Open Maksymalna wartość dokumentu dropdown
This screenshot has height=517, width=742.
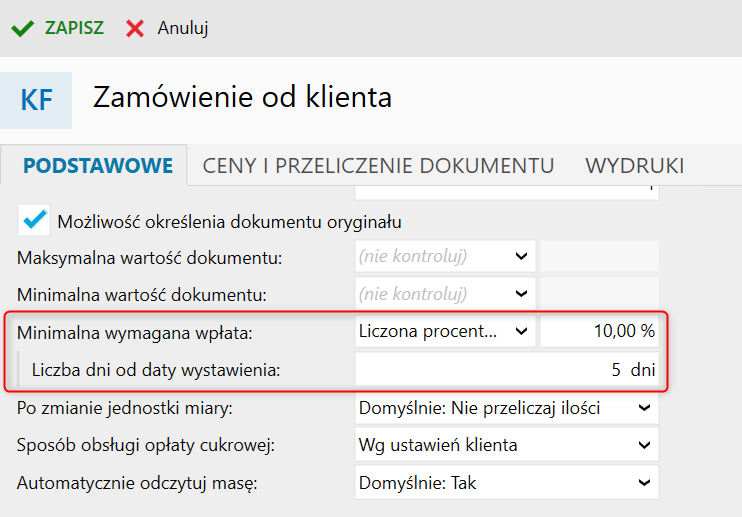[445, 256]
